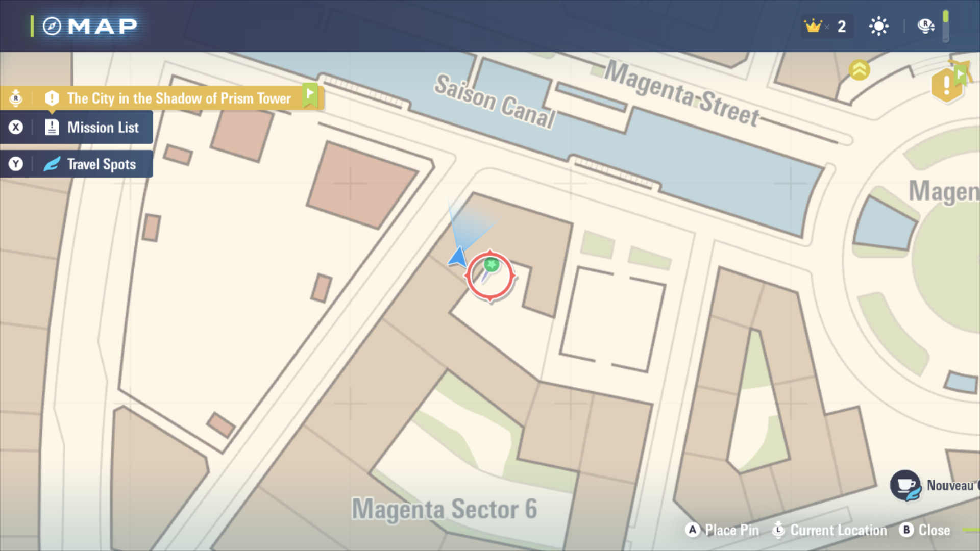Click the Place Pin button
This screenshot has width=980, height=551.
click(722, 530)
